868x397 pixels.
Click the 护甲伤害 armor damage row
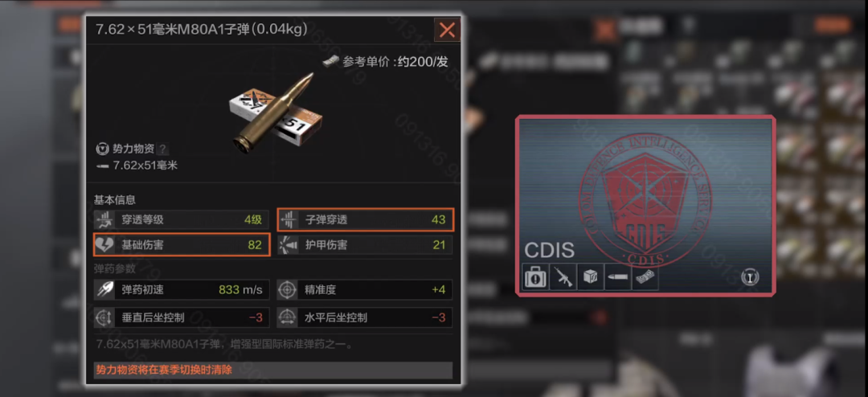[365, 245]
